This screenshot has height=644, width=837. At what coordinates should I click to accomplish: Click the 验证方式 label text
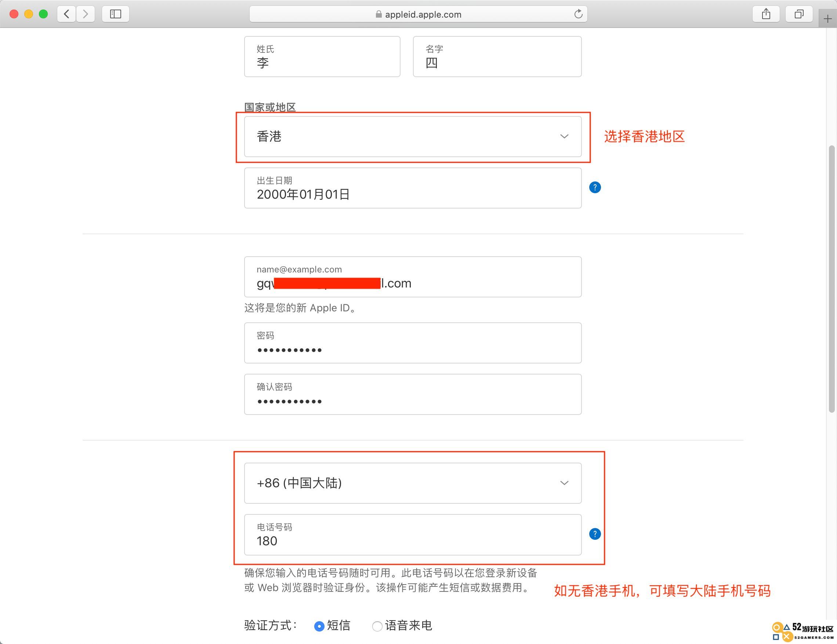pyautogui.click(x=271, y=626)
